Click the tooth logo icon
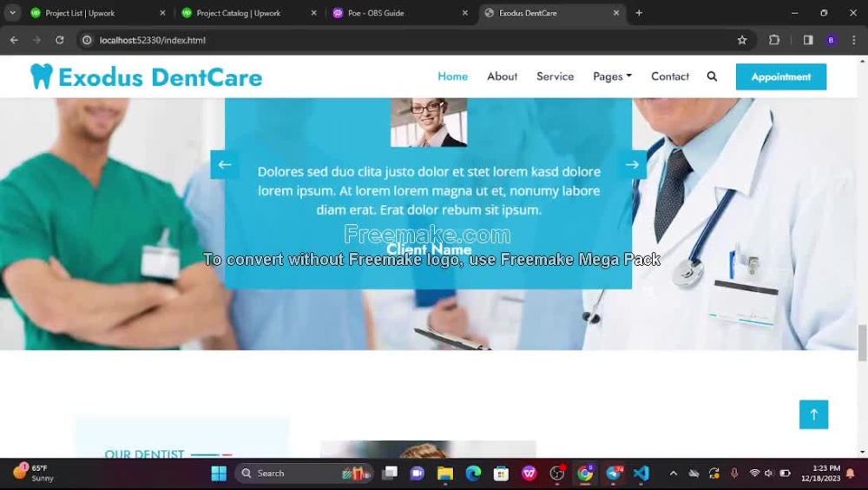Image resolution: width=868 pixels, height=490 pixels. [42, 76]
